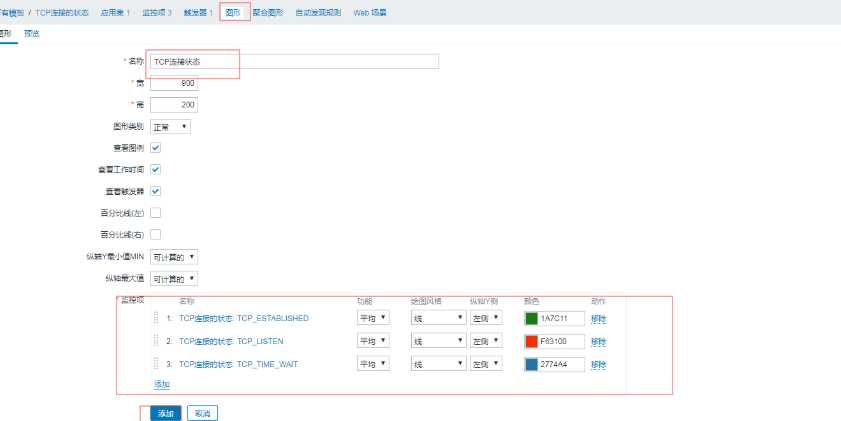This screenshot has width=841, height=421.
Task: Click drag handle of TCP_TIME_WAIT row
Action: pos(156,364)
